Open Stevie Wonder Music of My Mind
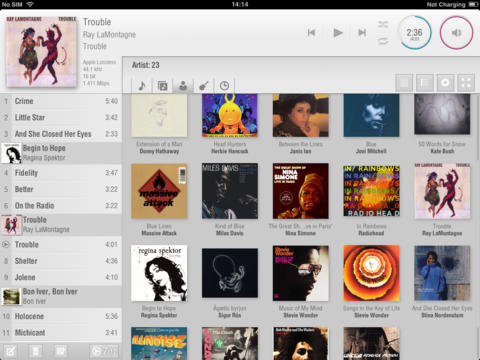The height and width of the screenshot is (360, 480). coord(300,273)
